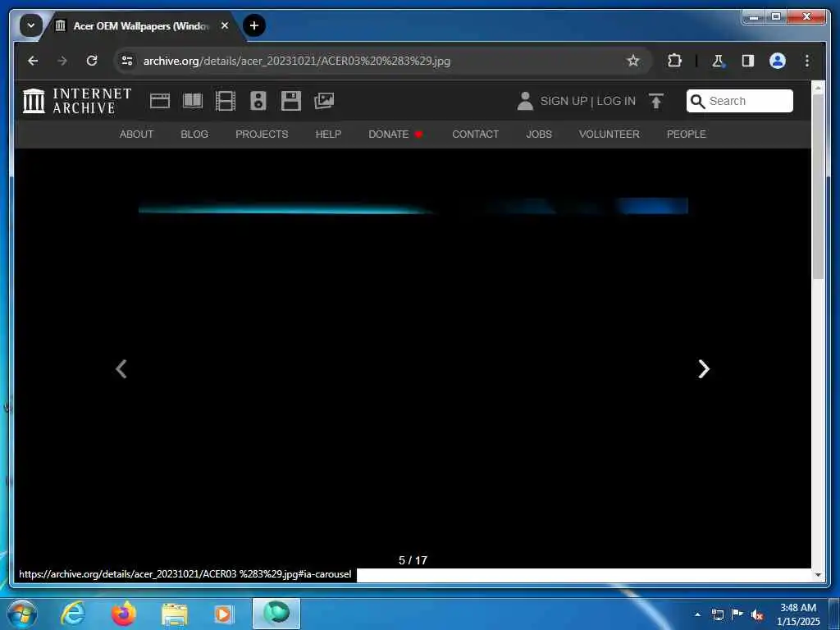Open the HELP menu item
This screenshot has height=630, width=840.
(328, 134)
